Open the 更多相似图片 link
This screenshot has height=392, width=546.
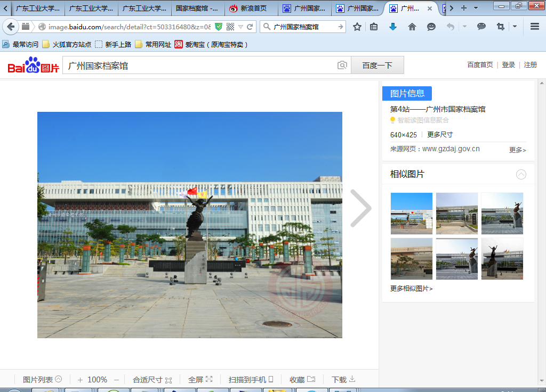pyautogui.click(x=411, y=289)
